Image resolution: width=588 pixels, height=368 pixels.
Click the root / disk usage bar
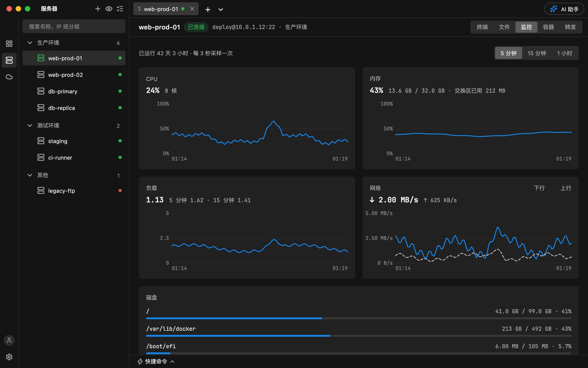(359, 318)
